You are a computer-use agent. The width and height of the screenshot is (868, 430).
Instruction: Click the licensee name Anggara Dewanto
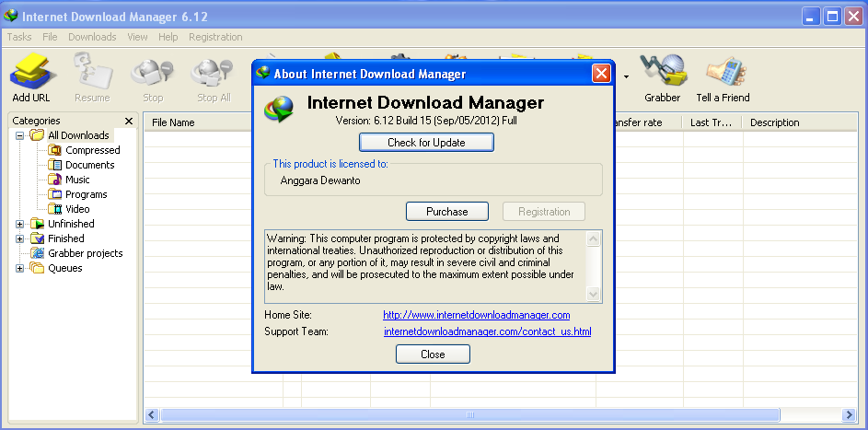[320, 180]
